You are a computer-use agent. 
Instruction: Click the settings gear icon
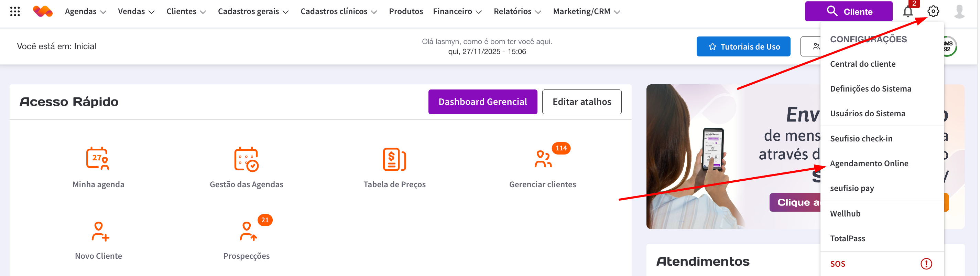[933, 11]
